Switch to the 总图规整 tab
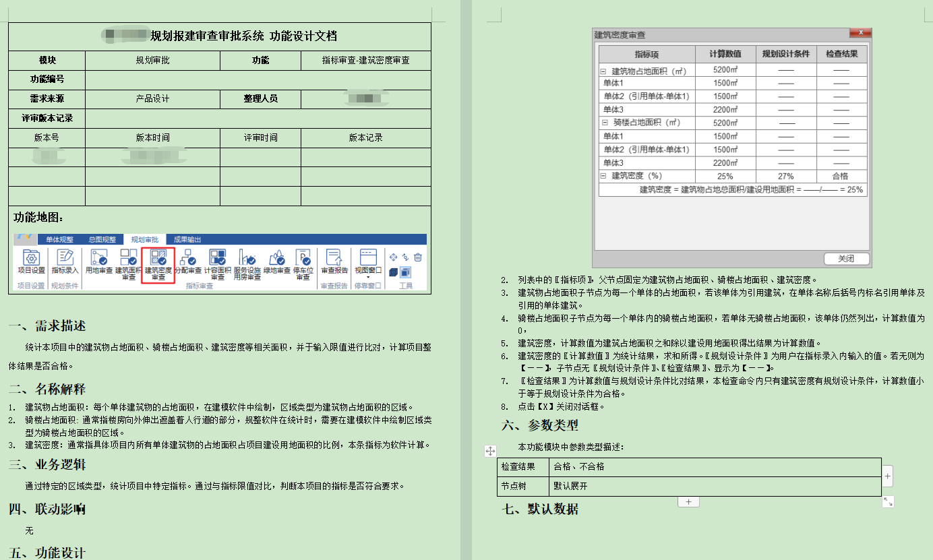 [102, 239]
